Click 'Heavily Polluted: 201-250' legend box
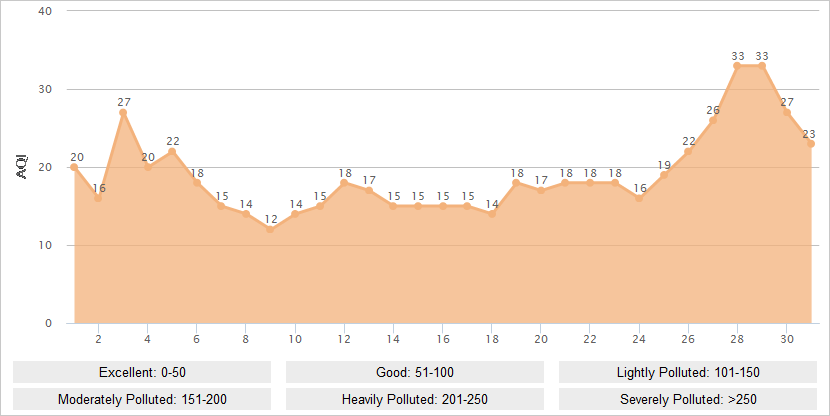Viewport: 830px width, 416px height. coord(415,399)
